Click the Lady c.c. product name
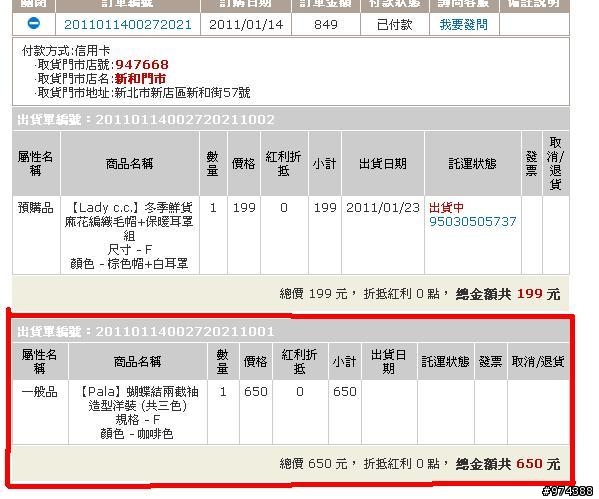This screenshot has height=499, width=599. coord(129,222)
